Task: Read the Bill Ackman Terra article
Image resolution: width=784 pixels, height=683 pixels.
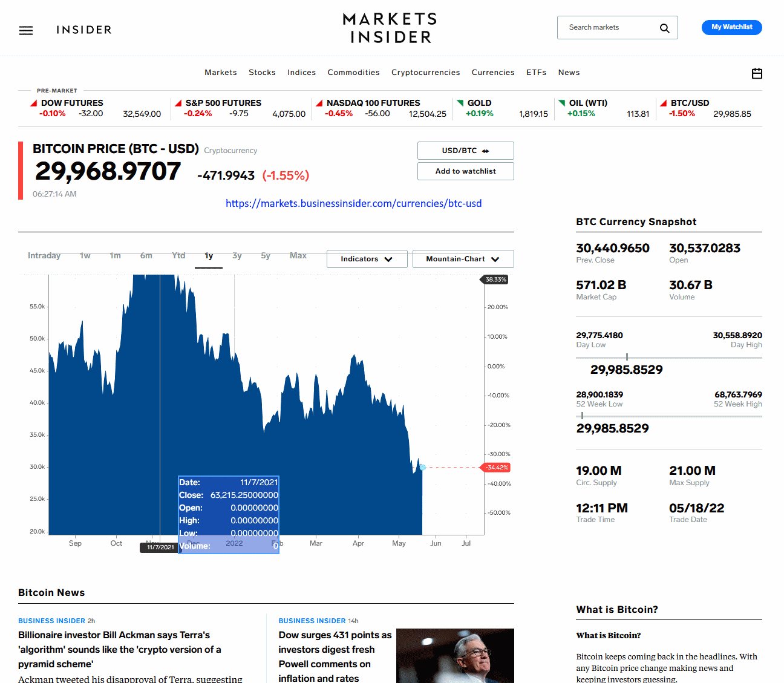Action: tap(120, 650)
